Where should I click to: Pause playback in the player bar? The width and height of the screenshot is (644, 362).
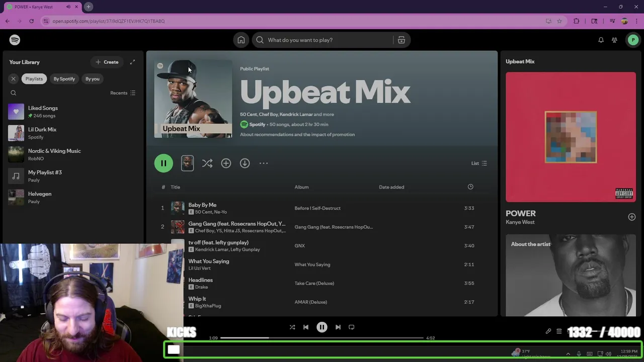pyautogui.click(x=322, y=327)
